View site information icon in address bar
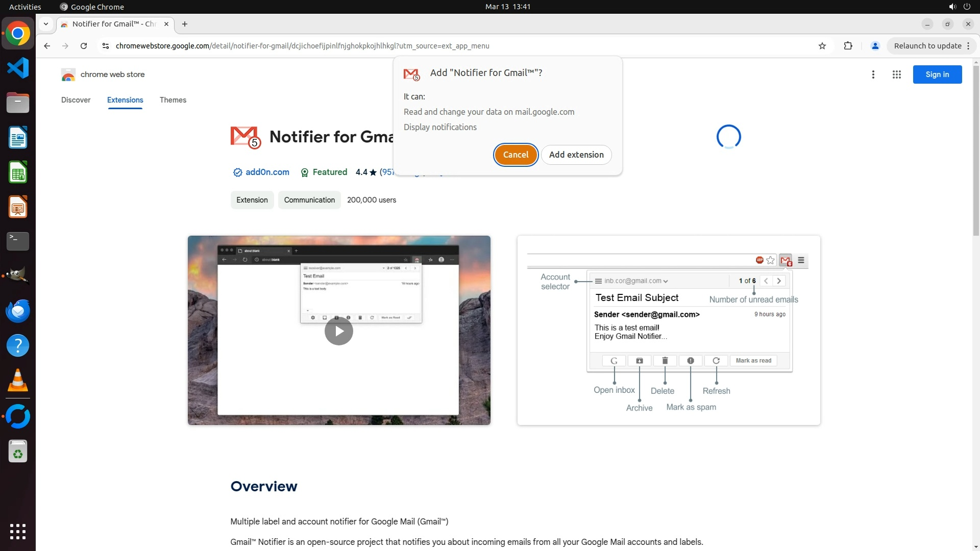Screen dimensions: 980x551 point(106,46)
